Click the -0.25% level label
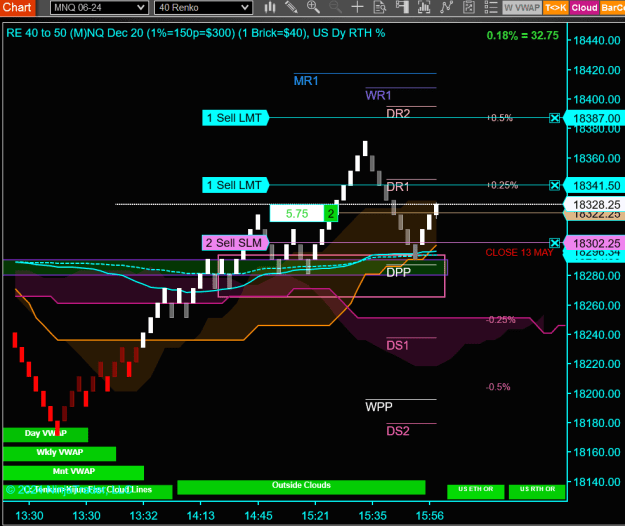Image resolution: width=625 pixels, height=526 pixels. click(x=501, y=320)
